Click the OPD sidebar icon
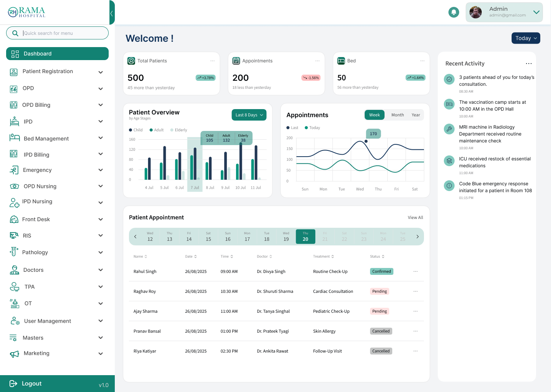Image resolution: width=551 pixels, height=392 pixels. [x=14, y=89]
